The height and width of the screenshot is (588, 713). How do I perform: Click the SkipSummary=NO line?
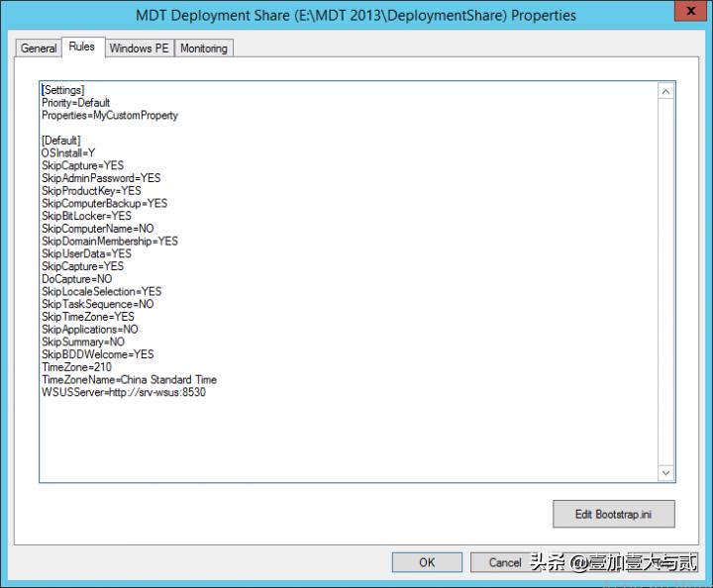[x=83, y=342]
